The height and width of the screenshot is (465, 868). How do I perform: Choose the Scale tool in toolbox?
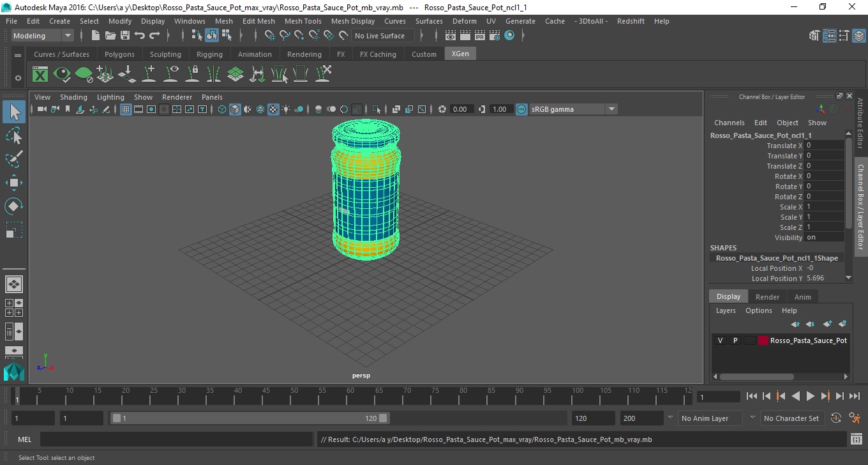pyautogui.click(x=14, y=229)
